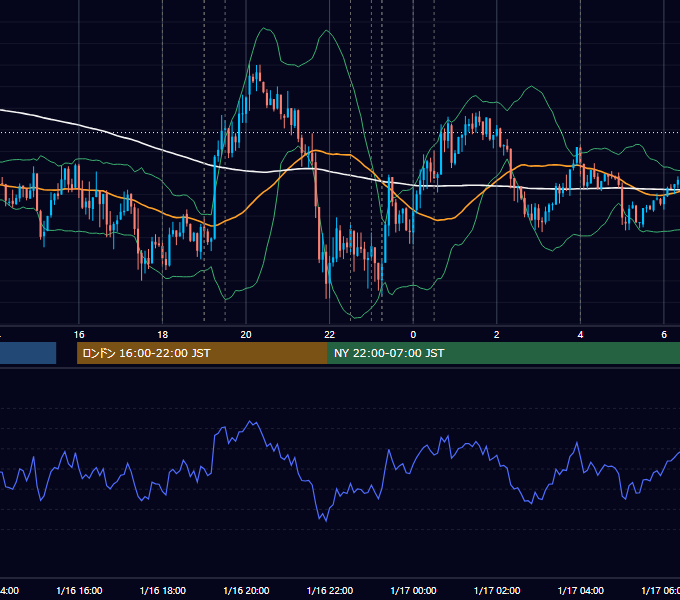The height and width of the screenshot is (600, 680).
Task: Click the 1/16 20:00 date label
Action: click(246, 590)
